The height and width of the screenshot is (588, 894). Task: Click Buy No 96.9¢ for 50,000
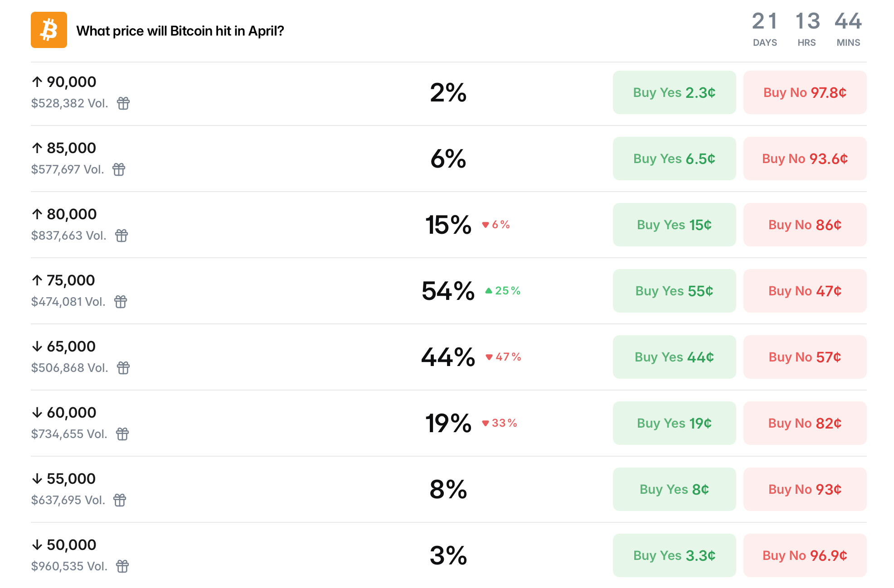point(804,555)
